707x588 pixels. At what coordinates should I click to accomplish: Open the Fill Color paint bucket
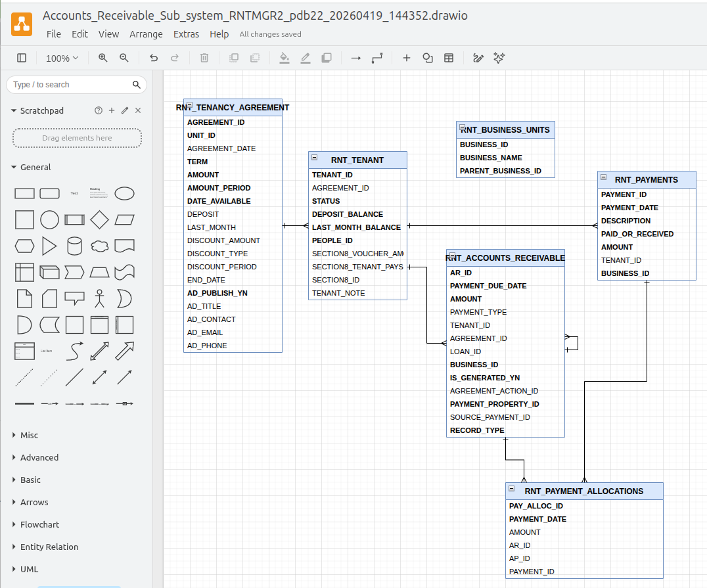pos(284,58)
